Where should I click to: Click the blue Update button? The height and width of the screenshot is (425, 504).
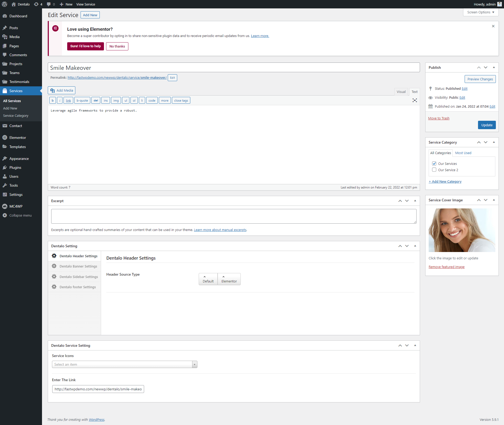[487, 125]
